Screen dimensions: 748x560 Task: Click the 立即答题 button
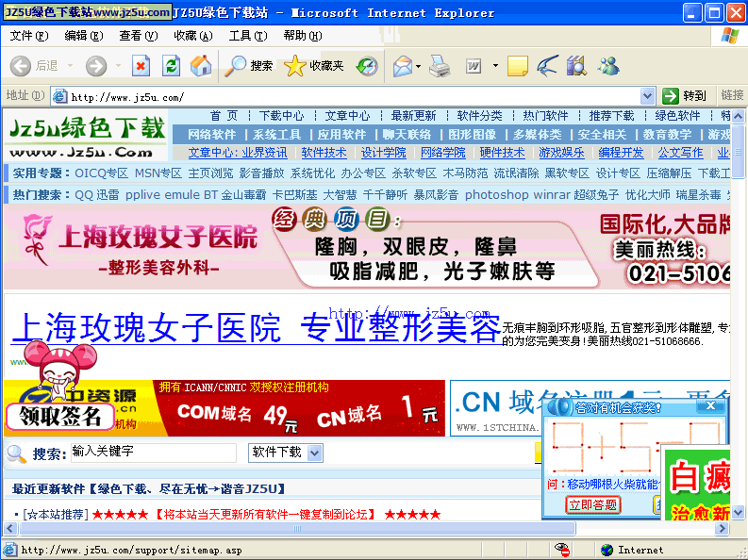tap(592, 504)
